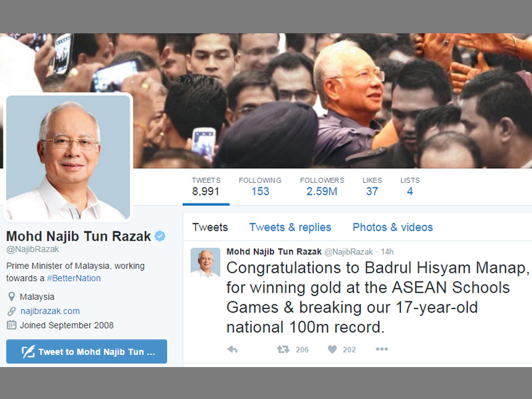Switch to the Tweets & replies tab
Image resolution: width=532 pixels, height=399 pixels.
point(290,227)
